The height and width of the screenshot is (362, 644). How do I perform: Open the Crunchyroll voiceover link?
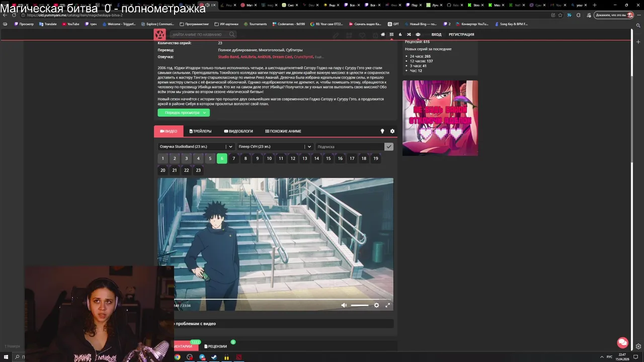click(x=303, y=57)
